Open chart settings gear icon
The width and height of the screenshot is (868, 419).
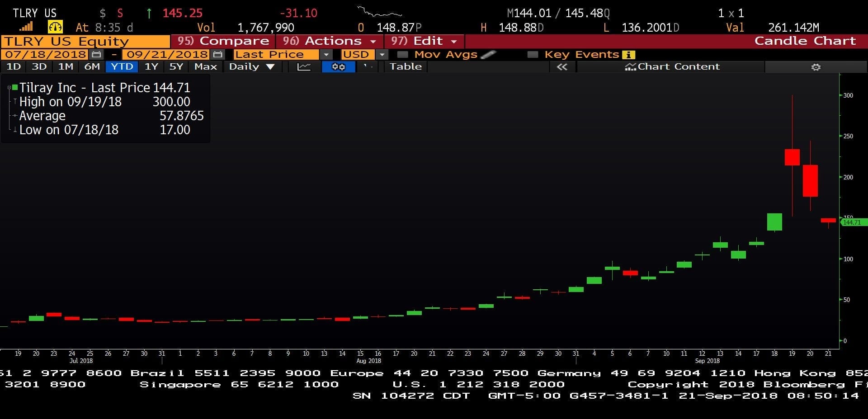click(816, 67)
